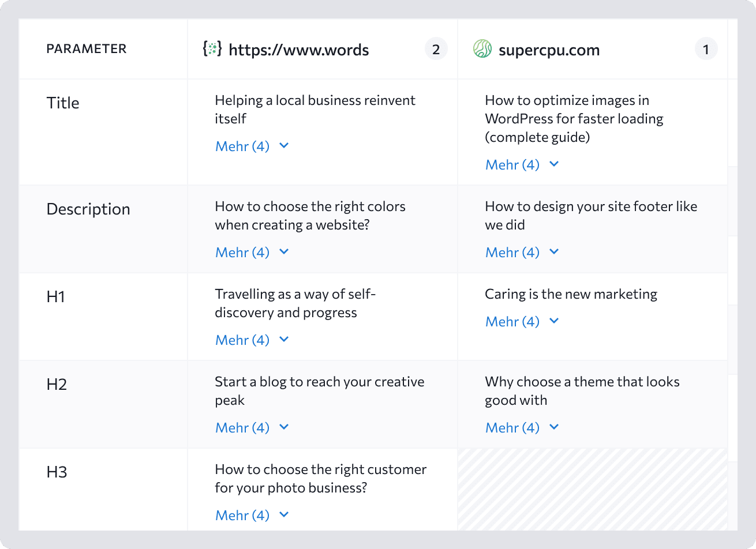This screenshot has height=549, width=756.
Task: Expand H2 chevron in supercpu.com column
Action: pyautogui.click(x=554, y=427)
